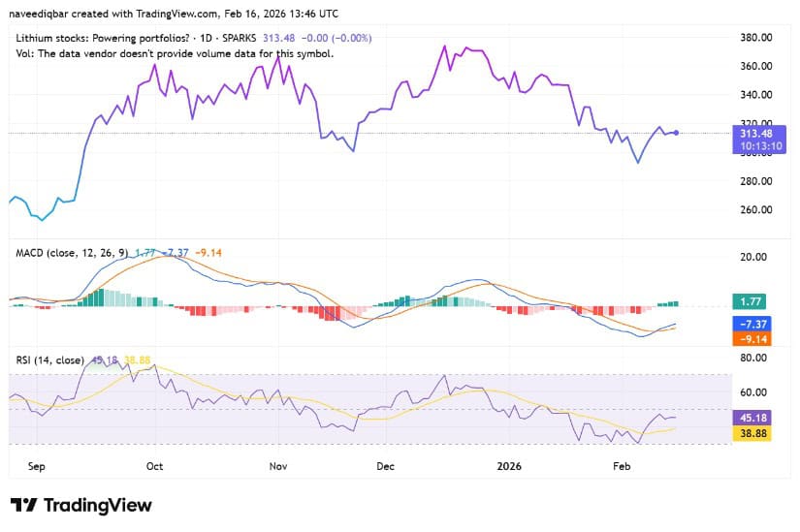The height and width of the screenshot is (532, 800).
Task: Click the 313.48 current price label on axis
Action: pos(752,134)
